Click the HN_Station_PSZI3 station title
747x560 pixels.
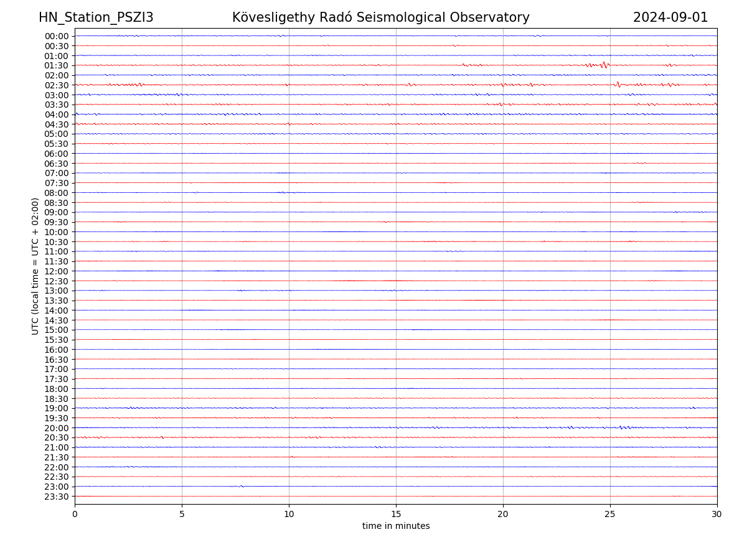[x=96, y=17]
